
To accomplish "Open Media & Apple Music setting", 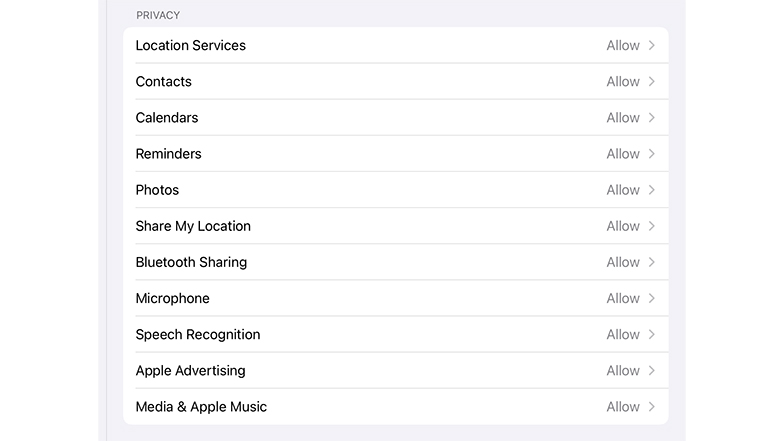I will pos(201,406).
